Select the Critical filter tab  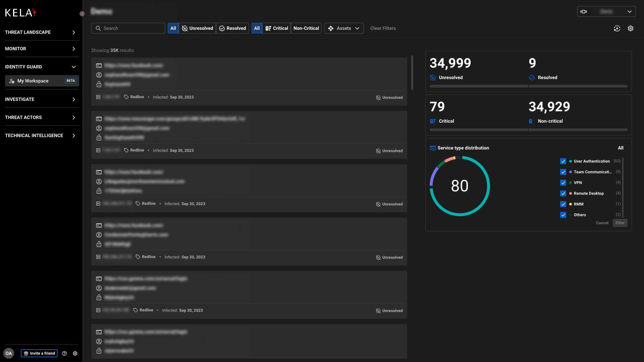click(277, 28)
